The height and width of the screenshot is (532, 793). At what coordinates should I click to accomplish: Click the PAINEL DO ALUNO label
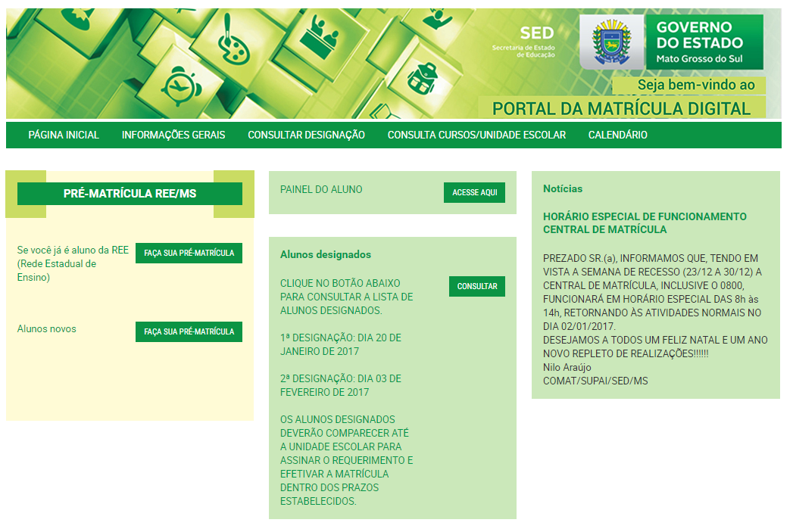tap(321, 189)
